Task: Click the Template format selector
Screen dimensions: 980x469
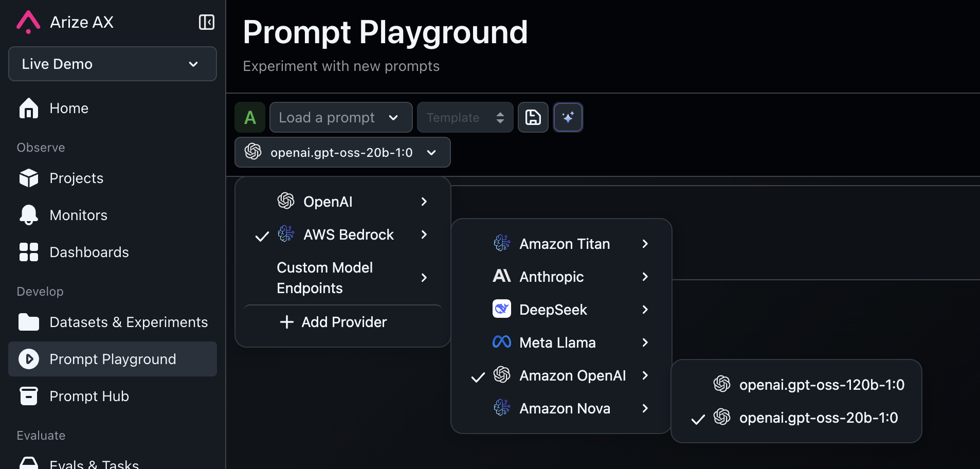Action: (465, 117)
